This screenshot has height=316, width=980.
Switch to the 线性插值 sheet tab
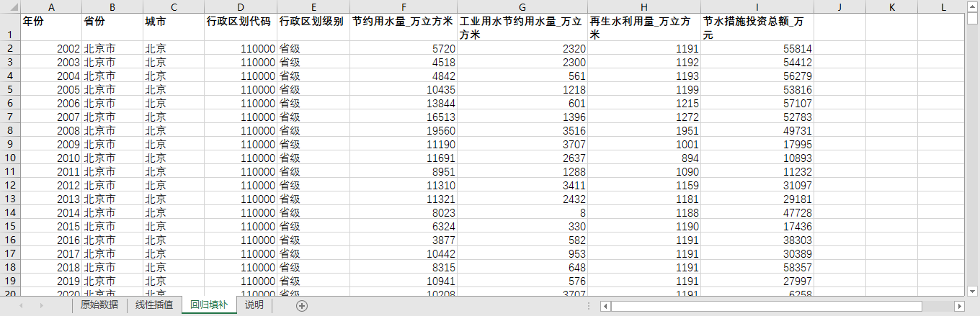[x=154, y=305]
